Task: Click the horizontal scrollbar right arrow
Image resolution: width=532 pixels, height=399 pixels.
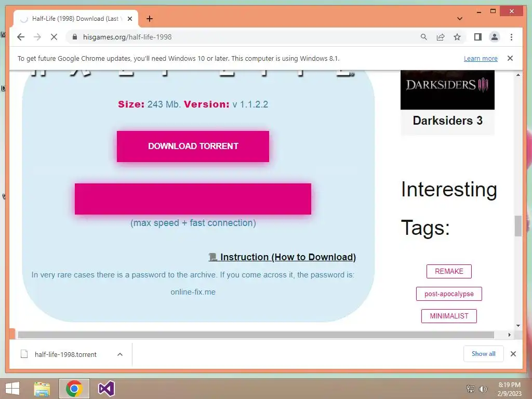Action: click(509, 335)
